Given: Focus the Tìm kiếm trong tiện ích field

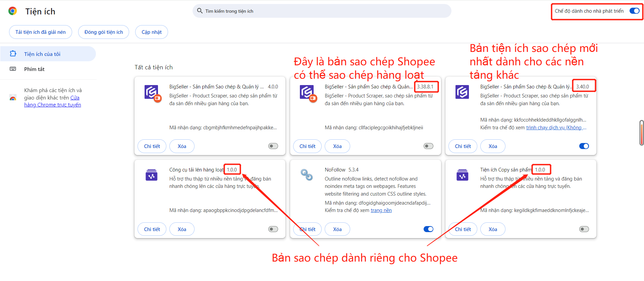Looking at the screenshot, I should [322, 11].
